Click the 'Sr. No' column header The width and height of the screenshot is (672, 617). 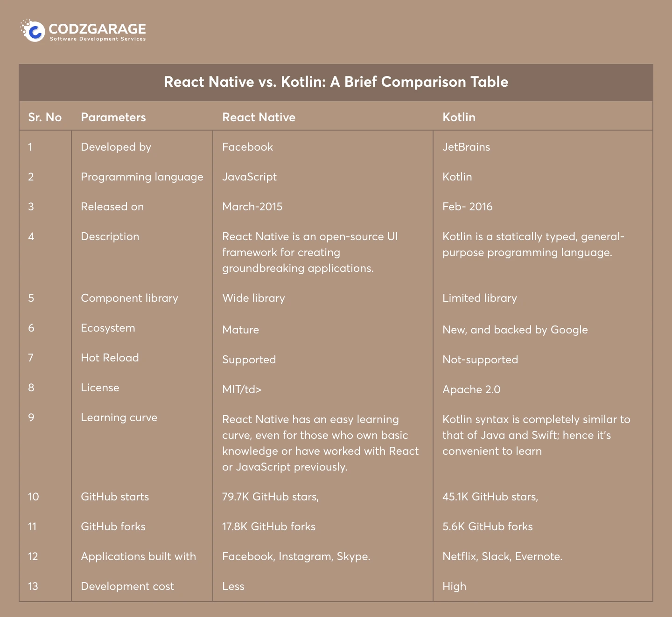pyautogui.click(x=45, y=117)
